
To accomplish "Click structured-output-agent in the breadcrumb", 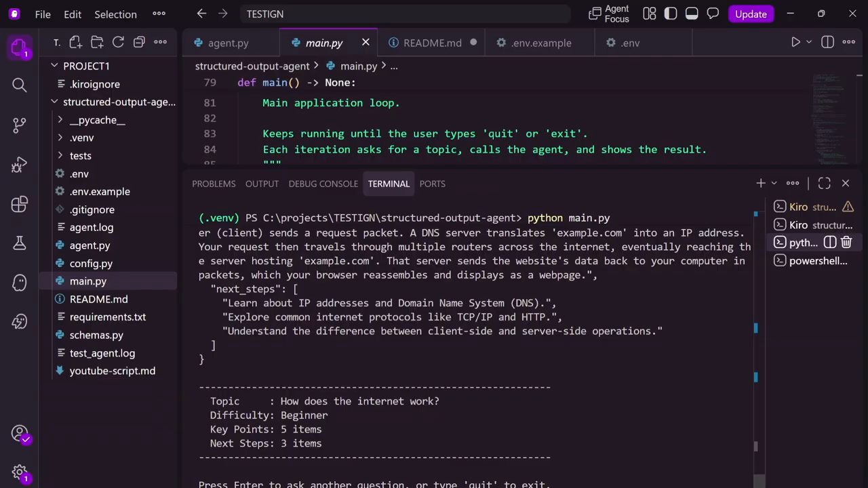I will pyautogui.click(x=252, y=66).
